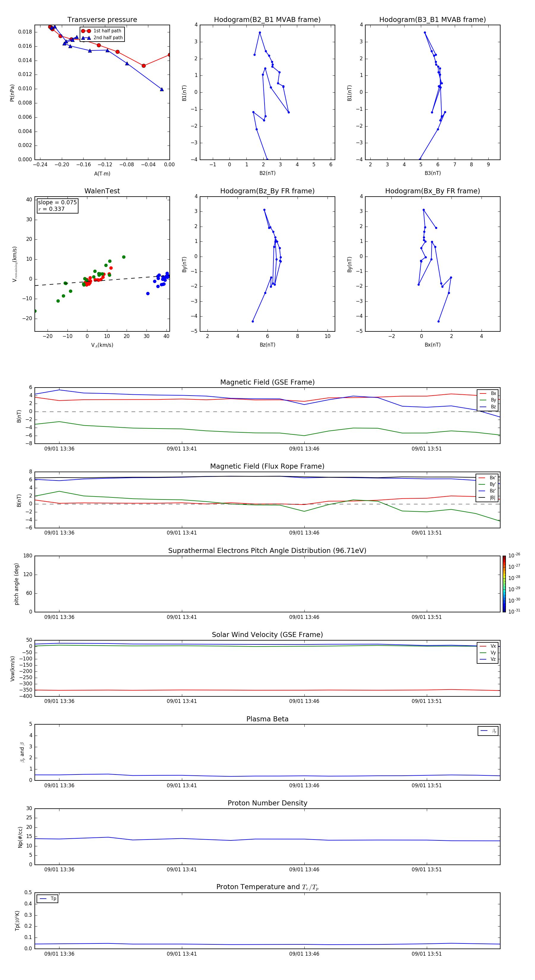Click the "B3(nT)" x-axis label
535x980 pixels.
[432, 173]
